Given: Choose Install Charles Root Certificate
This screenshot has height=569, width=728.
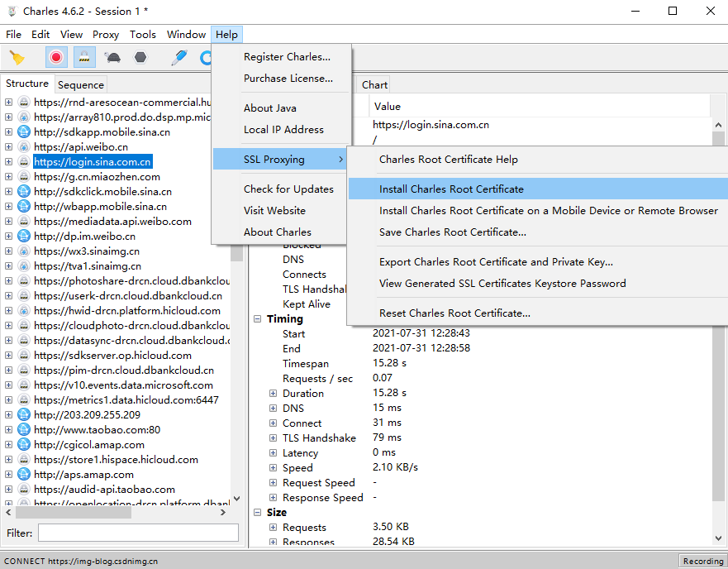Looking at the screenshot, I should click(539, 189).
